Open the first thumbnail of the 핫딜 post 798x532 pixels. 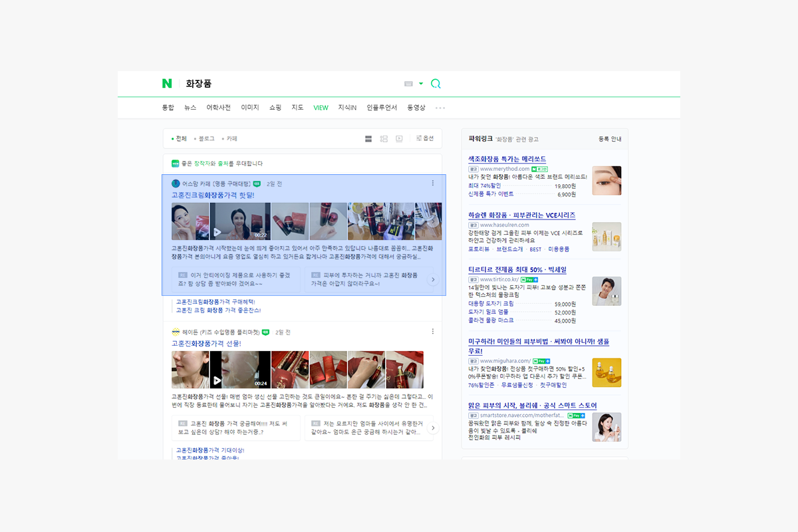pyautogui.click(x=190, y=221)
